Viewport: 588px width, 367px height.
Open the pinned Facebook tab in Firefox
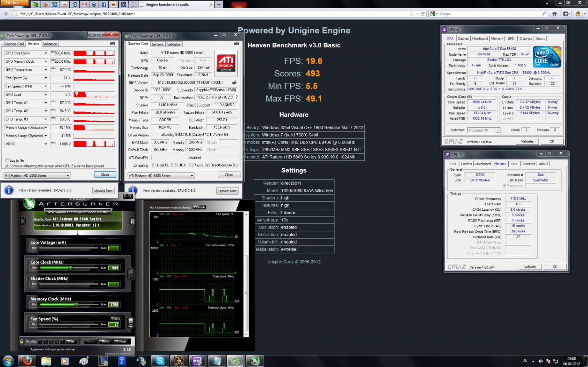click(x=104, y=4)
